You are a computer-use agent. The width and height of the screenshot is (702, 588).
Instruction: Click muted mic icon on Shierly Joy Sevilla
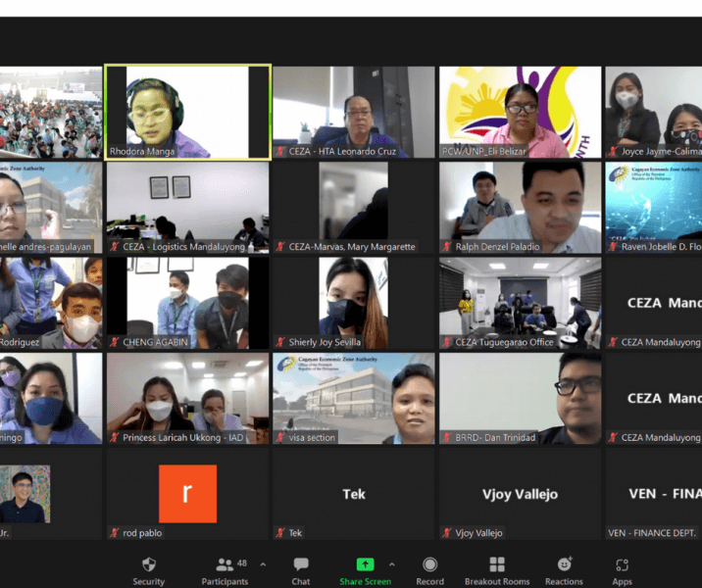(x=280, y=342)
